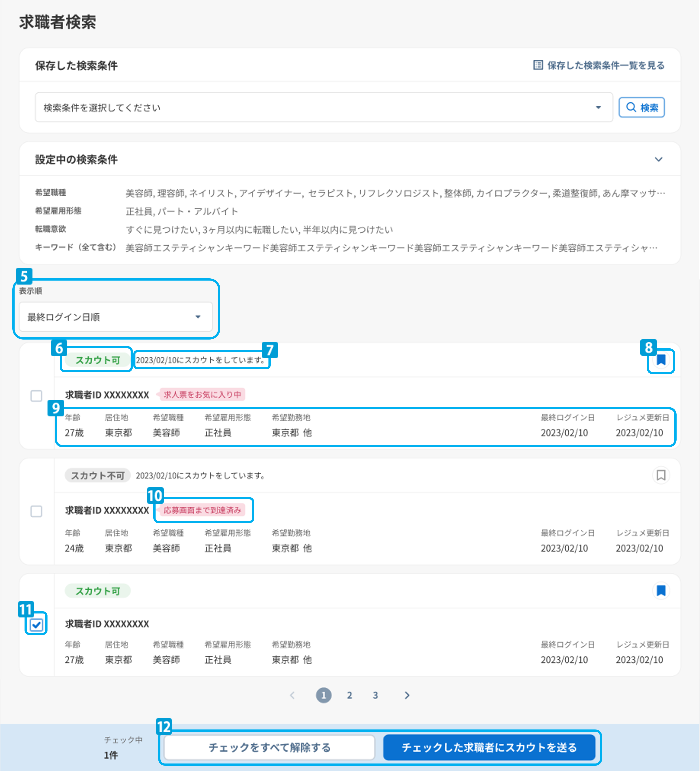Collapse the 設定中の検索条件 section chevron
Viewport: 700px width, 771px height.
(x=658, y=160)
